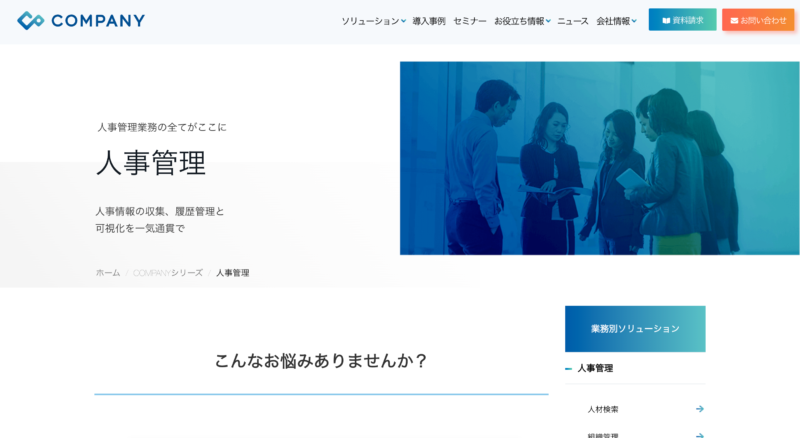Expand the ソリューション dropdown menu
This screenshot has height=438, width=800.
[403, 21]
